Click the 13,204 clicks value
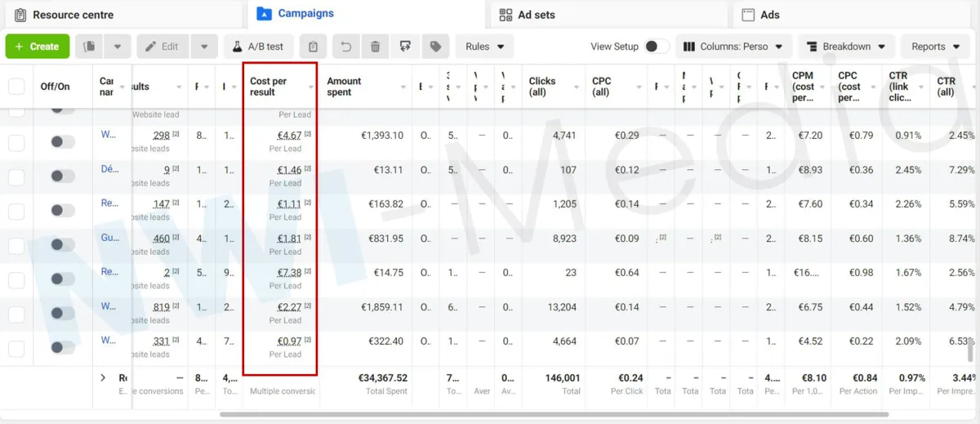Image resolution: width=980 pixels, height=424 pixels. point(563,307)
